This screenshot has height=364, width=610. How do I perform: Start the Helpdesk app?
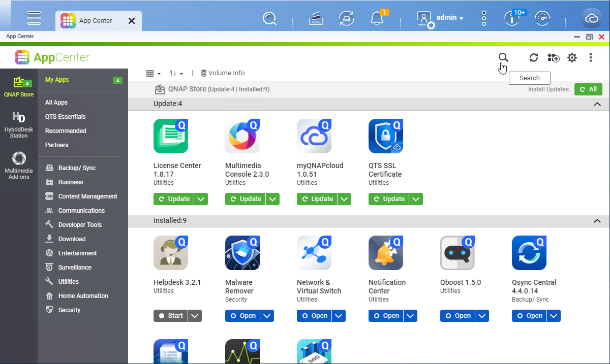coord(171,316)
